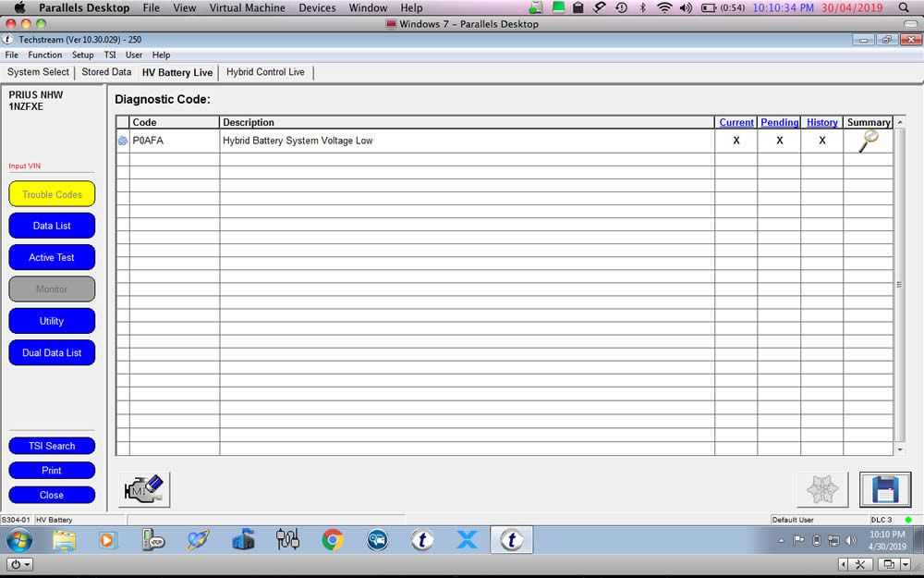The width and height of the screenshot is (924, 578).
Task: Click the 'S304-01' status bar entry
Action: coord(16,520)
